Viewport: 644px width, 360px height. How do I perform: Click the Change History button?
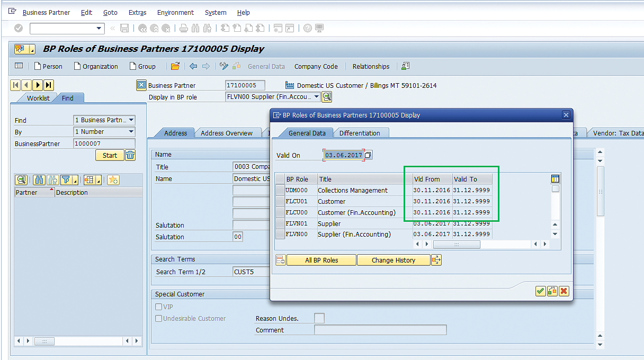pos(393,260)
